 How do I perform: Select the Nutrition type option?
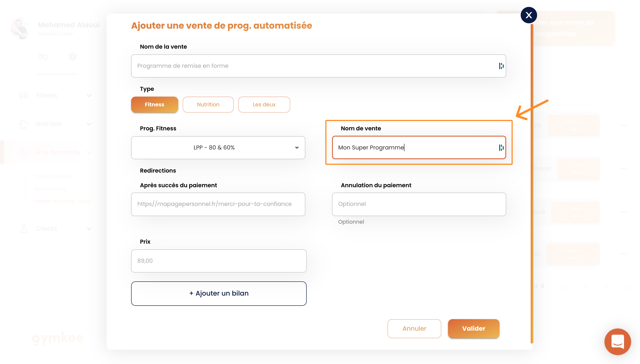pyautogui.click(x=208, y=105)
